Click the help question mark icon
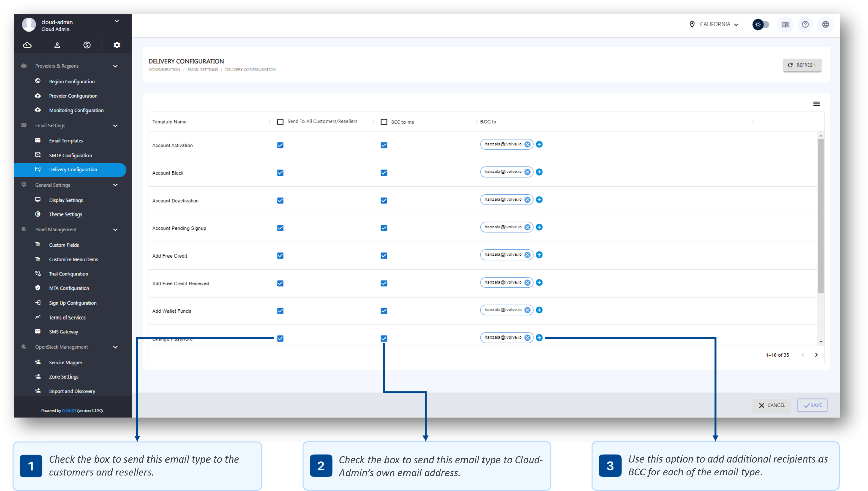868x491 pixels. pos(805,24)
